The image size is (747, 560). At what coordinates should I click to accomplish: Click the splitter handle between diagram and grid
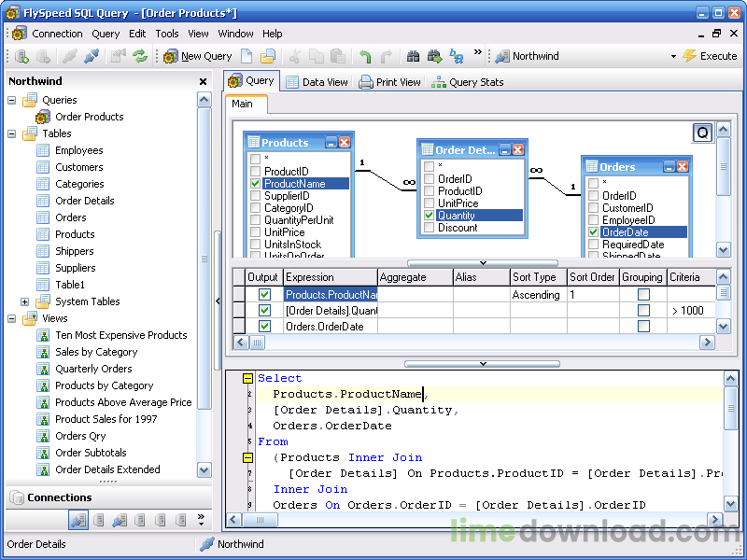tap(482, 263)
